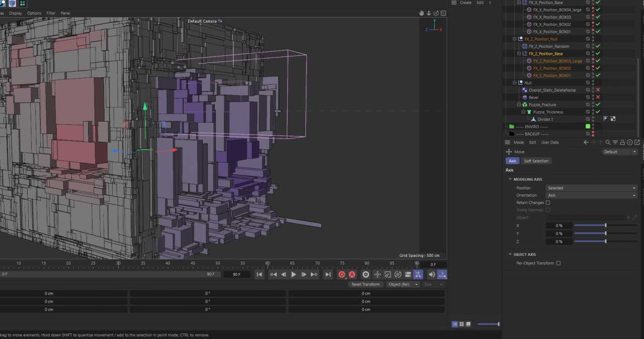The image size is (644, 339).
Task: Open the Attribute Manager User Data menu
Action: coord(550,143)
